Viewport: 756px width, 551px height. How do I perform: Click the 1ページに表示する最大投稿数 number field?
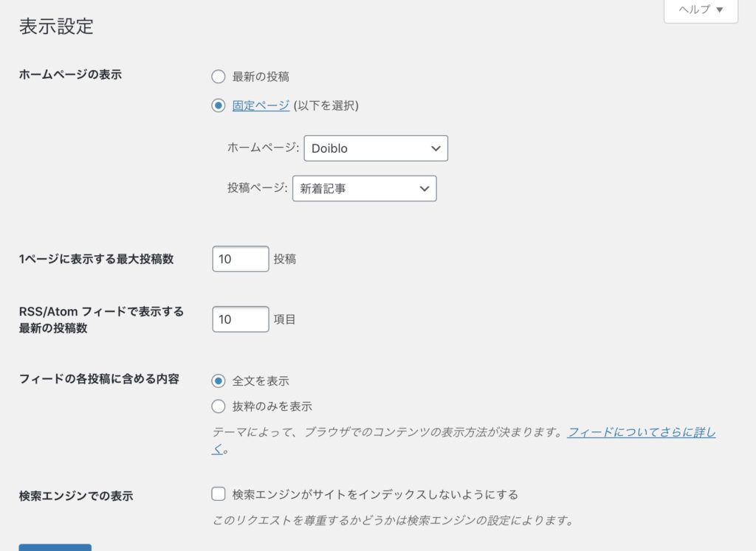(241, 259)
